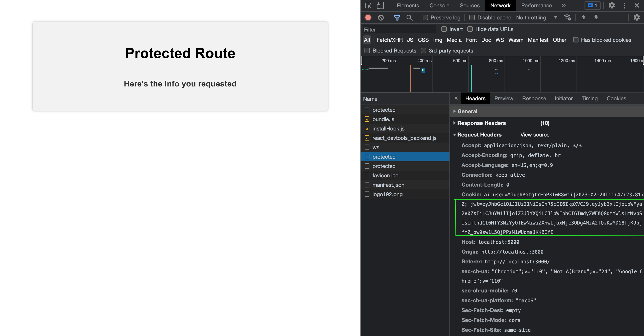The height and width of the screenshot is (336, 644).
Task: Open the No throttling dropdown
Action: (x=536, y=17)
